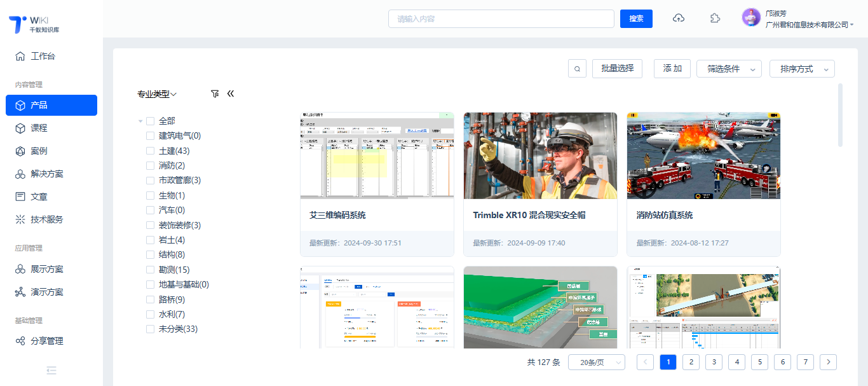This screenshot has height=386, width=868.
Task: Go to previous page arrow
Action: 645,362
